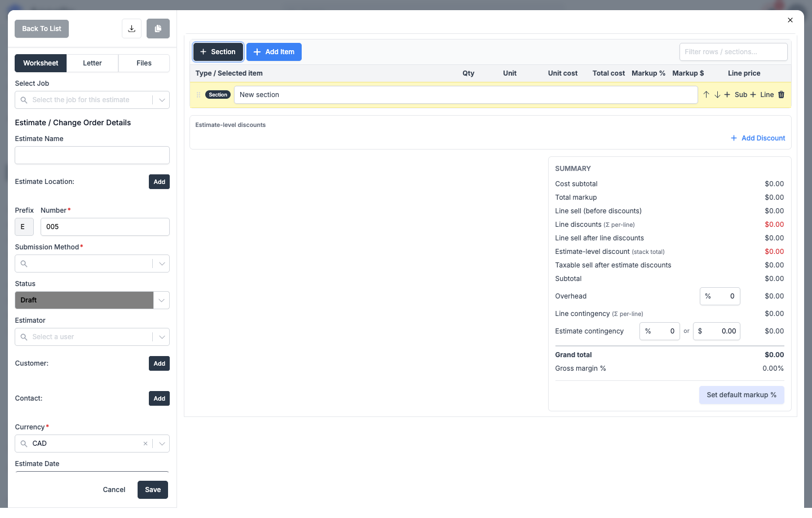Grab the drag handle of New section row
The height and width of the screenshot is (518, 812).
(198, 95)
